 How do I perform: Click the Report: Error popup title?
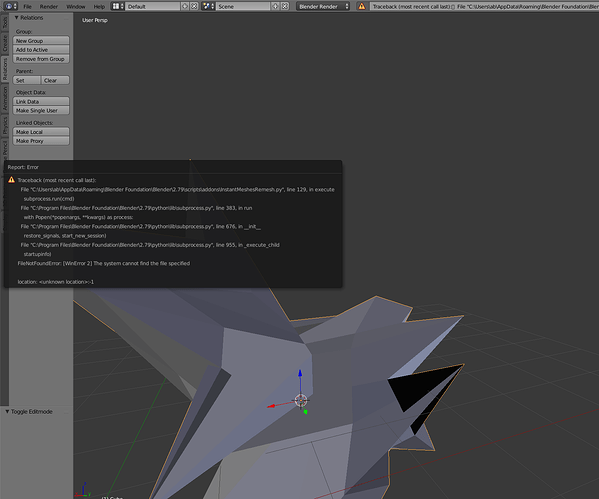click(23, 167)
